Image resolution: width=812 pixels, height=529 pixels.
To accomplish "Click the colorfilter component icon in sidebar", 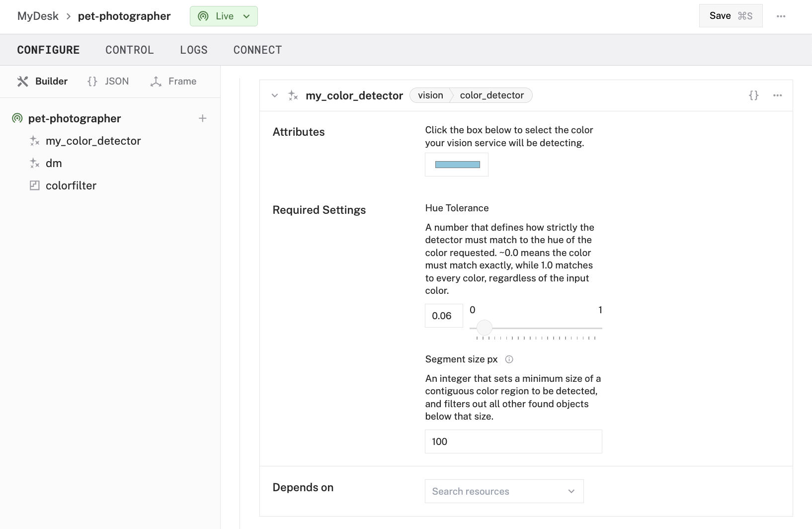I will pos(35,185).
